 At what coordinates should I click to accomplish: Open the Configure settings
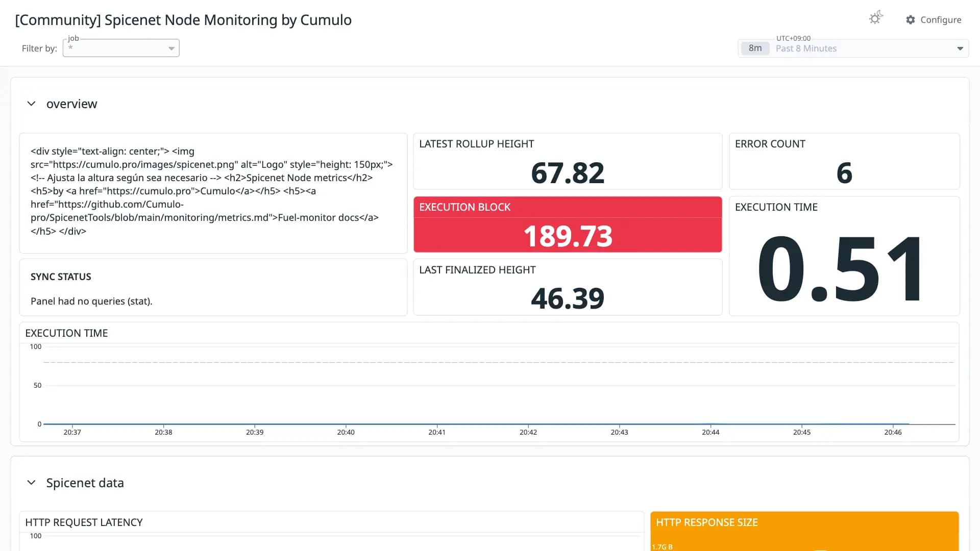pos(934,19)
